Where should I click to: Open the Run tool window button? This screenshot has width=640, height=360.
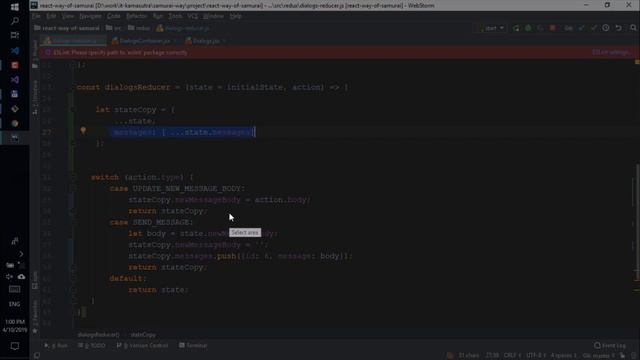[x=56, y=345]
